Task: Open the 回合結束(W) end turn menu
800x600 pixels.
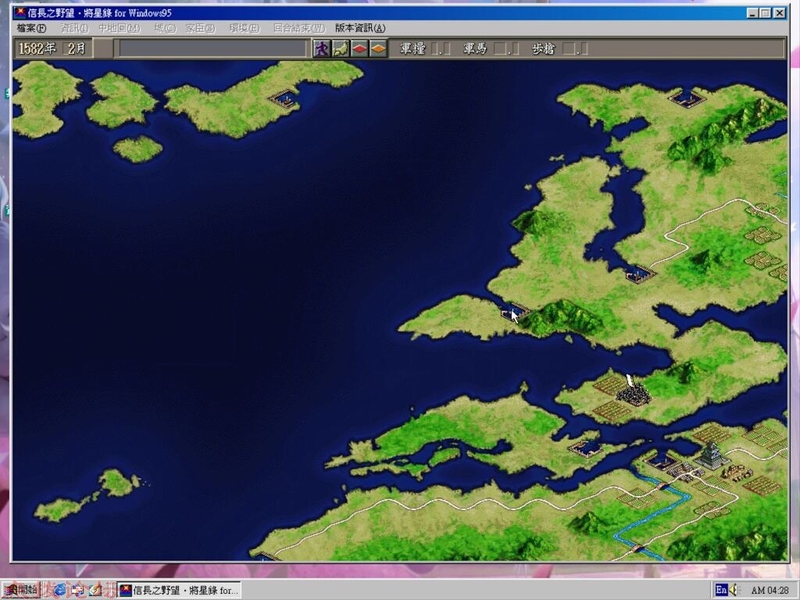Action: pos(299,28)
